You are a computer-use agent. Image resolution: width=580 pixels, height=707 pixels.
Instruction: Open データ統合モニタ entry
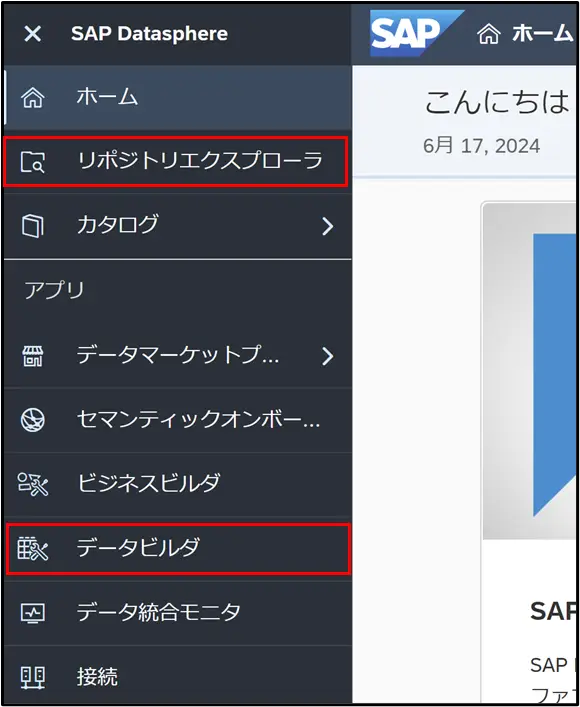coord(178,613)
